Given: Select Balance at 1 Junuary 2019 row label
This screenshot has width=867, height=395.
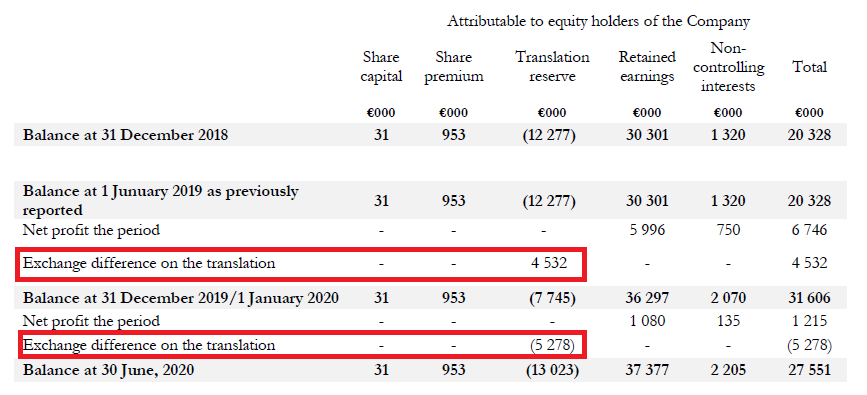Looking at the screenshot, I should tap(160, 200).
